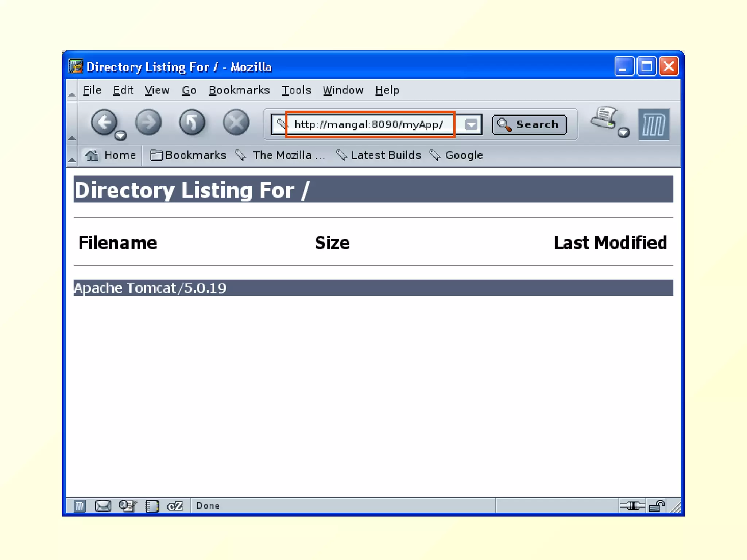Expand the URL history dropdown arrow
Viewport: 747px width, 560px height.
pyautogui.click(x=471, y=125)
